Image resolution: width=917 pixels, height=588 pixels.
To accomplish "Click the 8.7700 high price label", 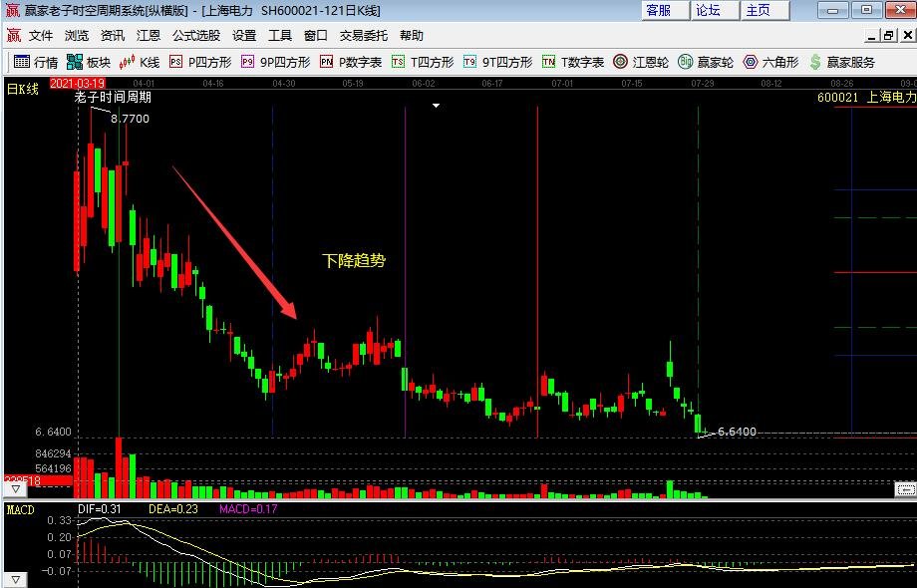I will 130,119.
